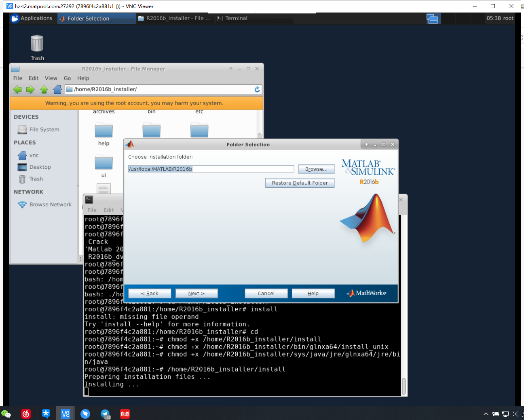Reload the File Manager location

pos(257,89)
